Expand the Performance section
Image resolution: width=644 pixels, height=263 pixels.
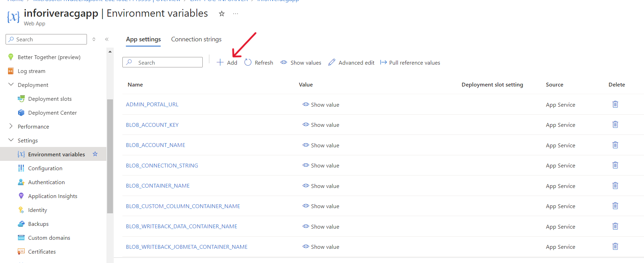tap(11, 126)
